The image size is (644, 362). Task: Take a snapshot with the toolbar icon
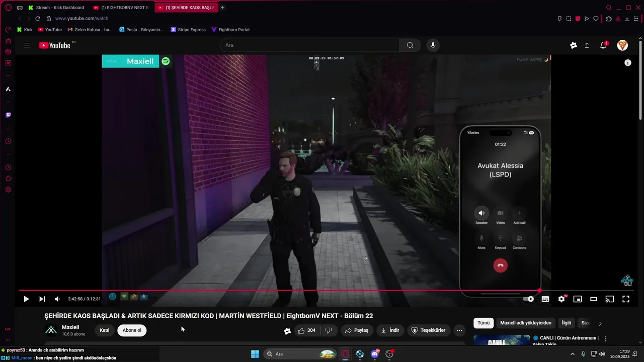[x=569, y=19]
